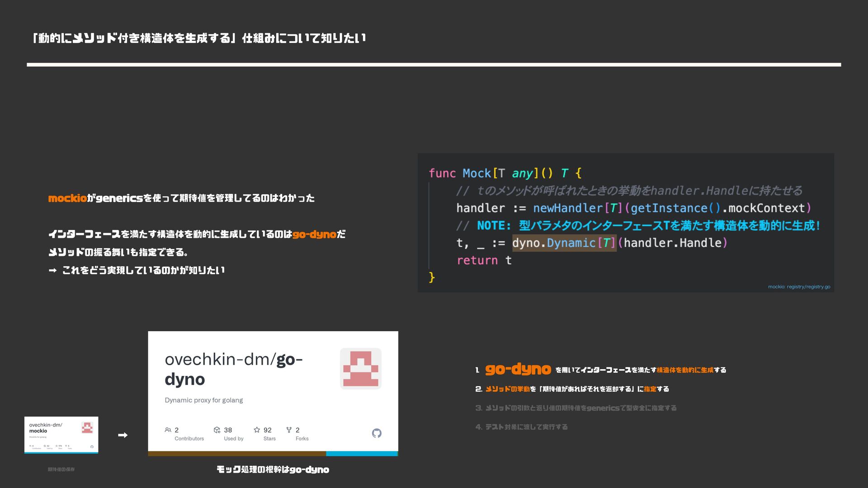Click the Forks branch icon
Screen dimensions: 868x488
point(289,430)
